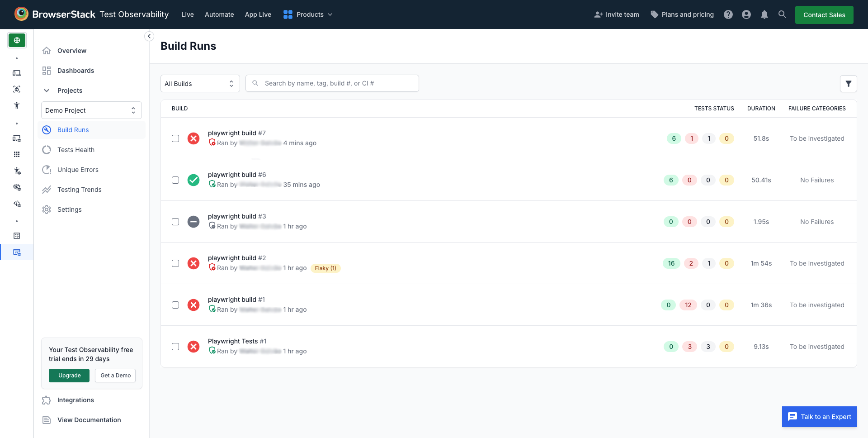Click the Contact Sales button
Screen dimensions: 868x438
click(824, 15)
